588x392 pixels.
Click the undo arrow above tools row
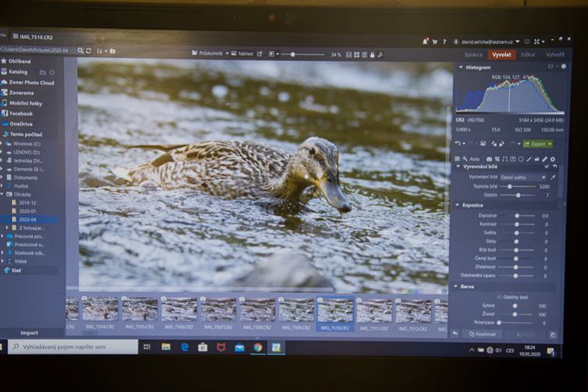tap(457, 144)
